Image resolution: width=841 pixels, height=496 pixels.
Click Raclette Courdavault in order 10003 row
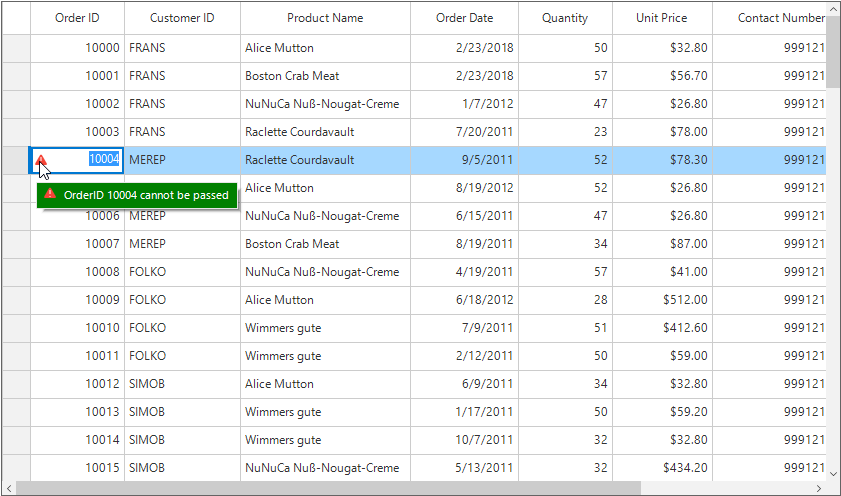300,132
